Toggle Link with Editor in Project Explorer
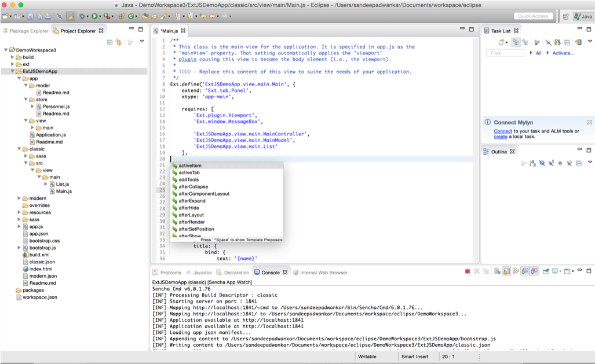Image resolution: width=595 pixels, height=364 pixels. 119,42
